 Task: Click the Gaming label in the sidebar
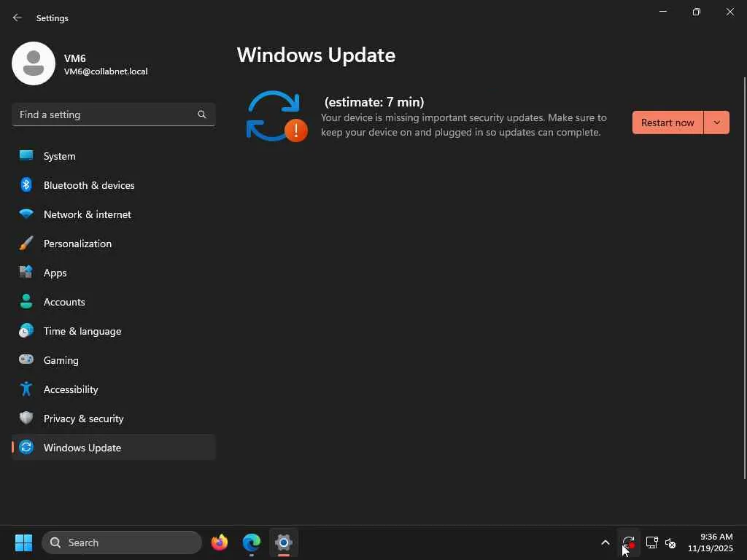tap(61, 360)
